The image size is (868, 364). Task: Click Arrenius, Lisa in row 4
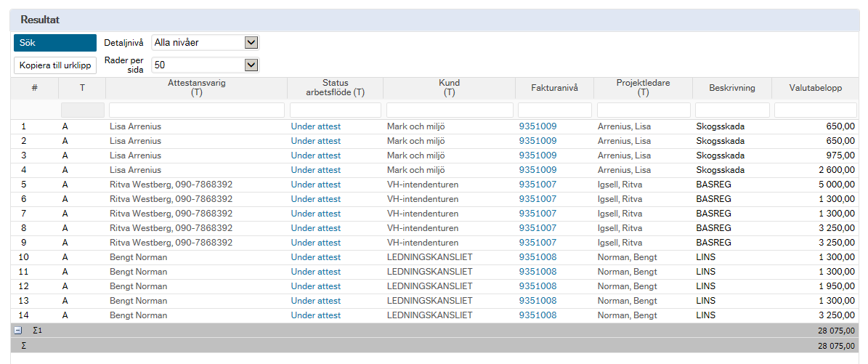[x=625, y=170]
